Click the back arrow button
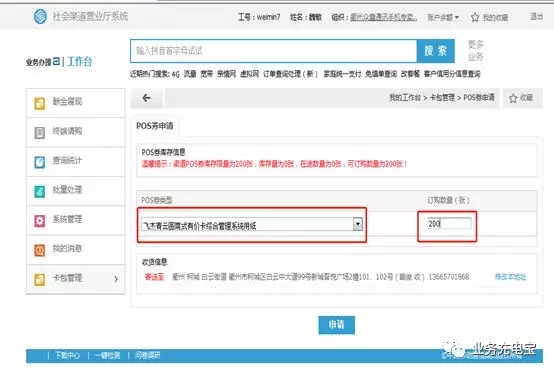This screenshot has width=554, height=374. [146, 98]
